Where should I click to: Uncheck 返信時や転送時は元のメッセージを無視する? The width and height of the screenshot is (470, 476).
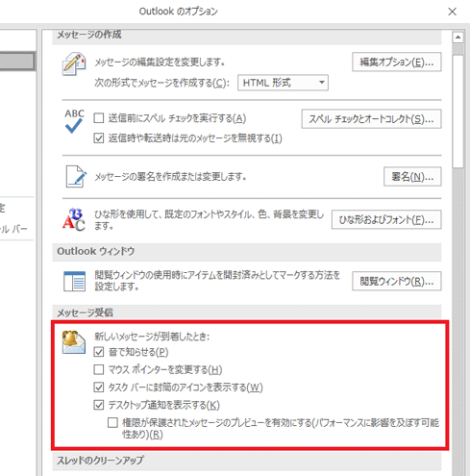click(x=99, y=138)
